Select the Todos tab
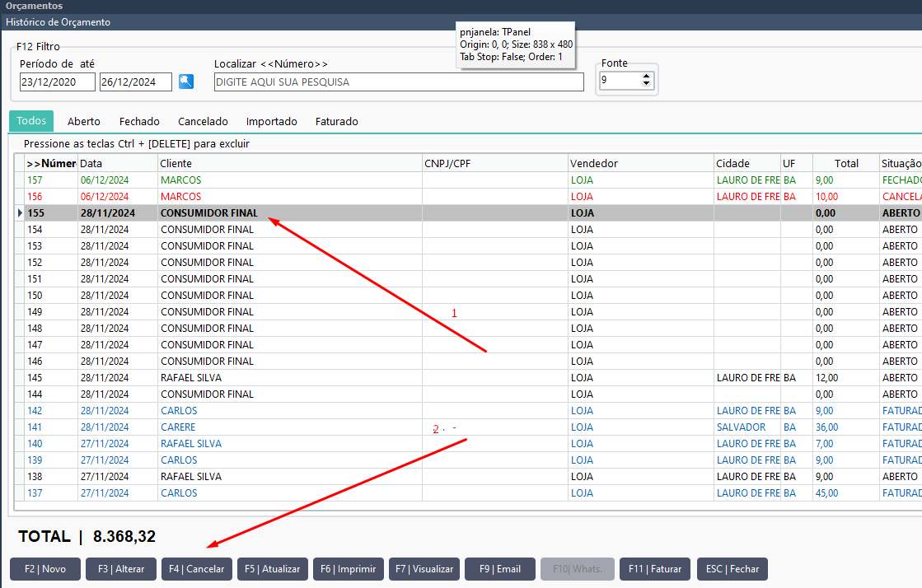 (31, 120)
